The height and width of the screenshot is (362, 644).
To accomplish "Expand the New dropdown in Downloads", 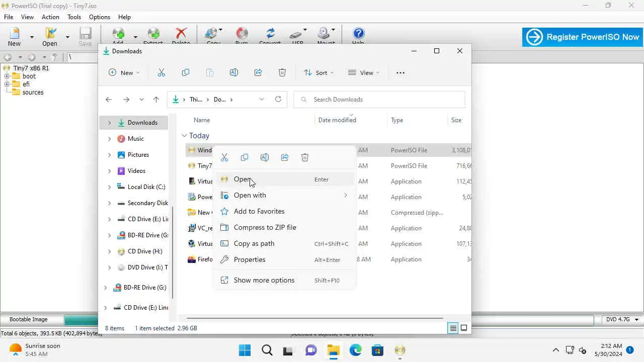I will (124, 72).
